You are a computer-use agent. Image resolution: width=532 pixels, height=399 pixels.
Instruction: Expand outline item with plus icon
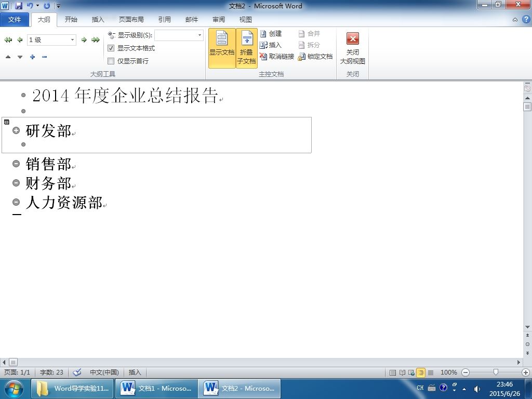pos(33,57)
